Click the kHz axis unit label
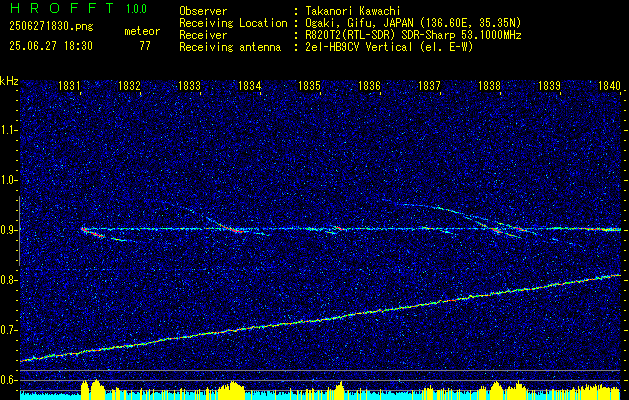This screenshot has height=400, width=629. [x=9, y=81]
